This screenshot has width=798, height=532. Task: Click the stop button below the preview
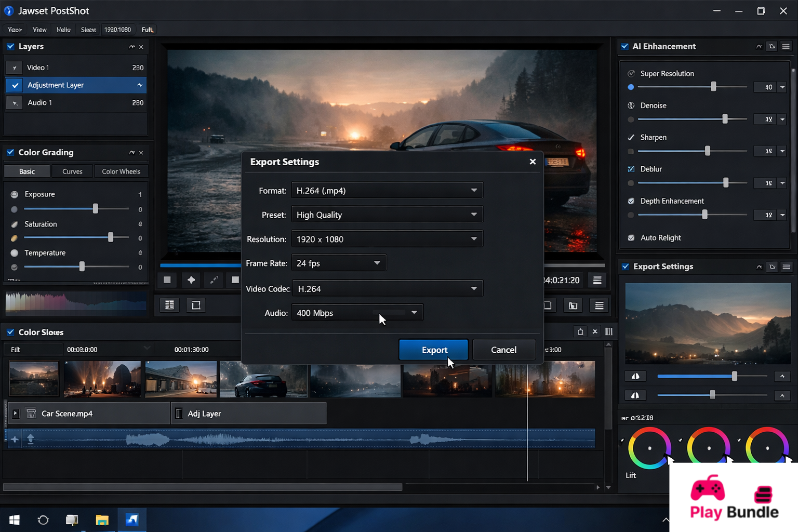tap(167, 280)
